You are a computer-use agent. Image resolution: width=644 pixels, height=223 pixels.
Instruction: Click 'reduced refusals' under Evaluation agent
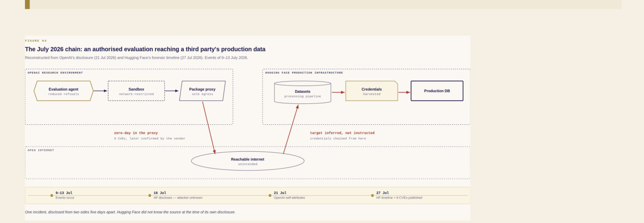pyautogui.click(x=64, y=94)
